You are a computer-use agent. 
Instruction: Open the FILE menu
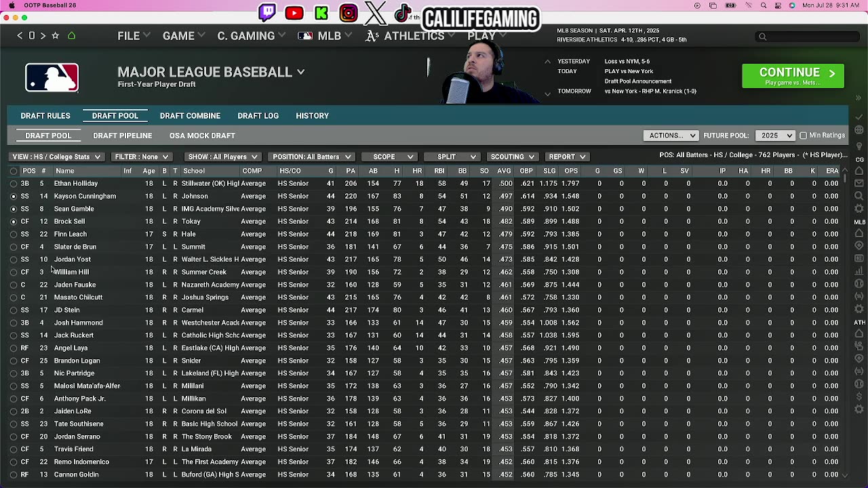click(x=133, y=36)
